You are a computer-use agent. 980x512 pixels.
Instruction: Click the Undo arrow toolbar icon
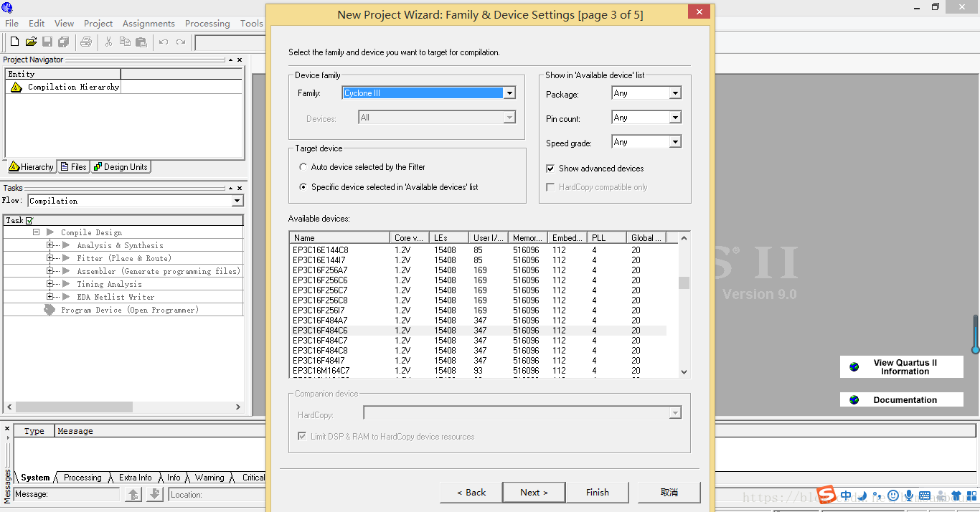coord(164,42)
